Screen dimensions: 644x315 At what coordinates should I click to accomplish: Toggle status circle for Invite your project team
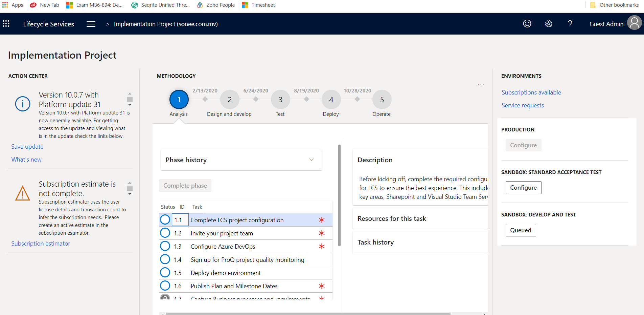[x=165, y=233]
